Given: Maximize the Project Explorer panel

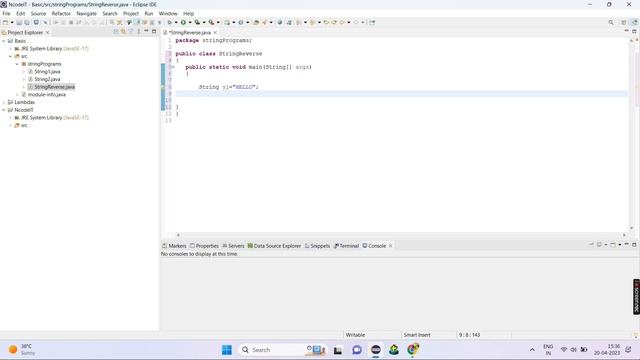Looking at the screenshot, I should (154, 31).
